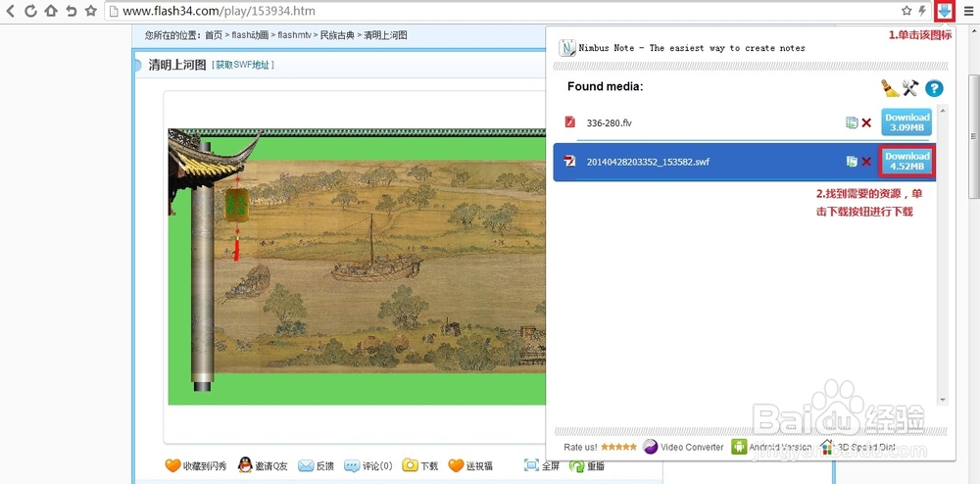Click 送祝福 heart button
Viewport: 980px width, 484px height.
click(x=470, y=466)
